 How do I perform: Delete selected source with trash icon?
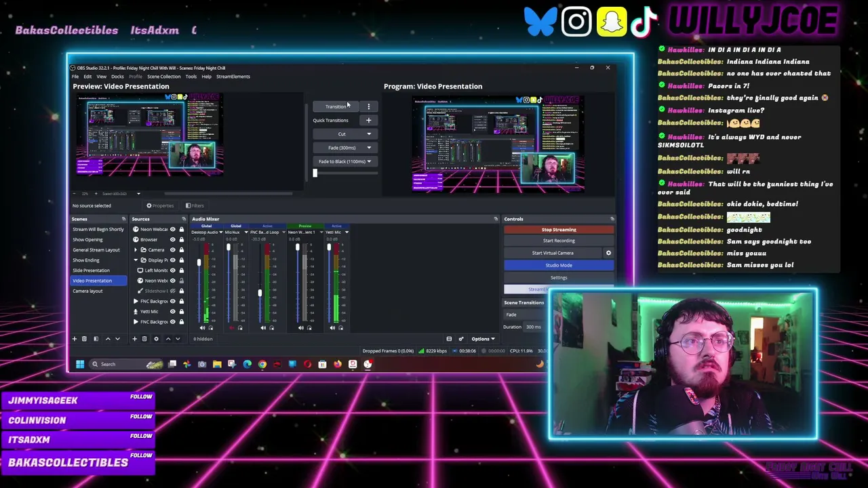[144, 339]
